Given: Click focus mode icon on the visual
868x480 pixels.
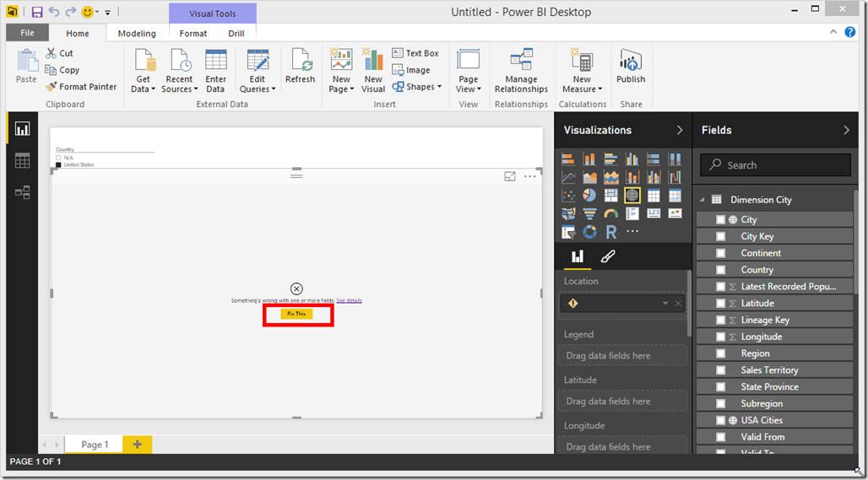Looking at the screenshot, I should [510, 176].
